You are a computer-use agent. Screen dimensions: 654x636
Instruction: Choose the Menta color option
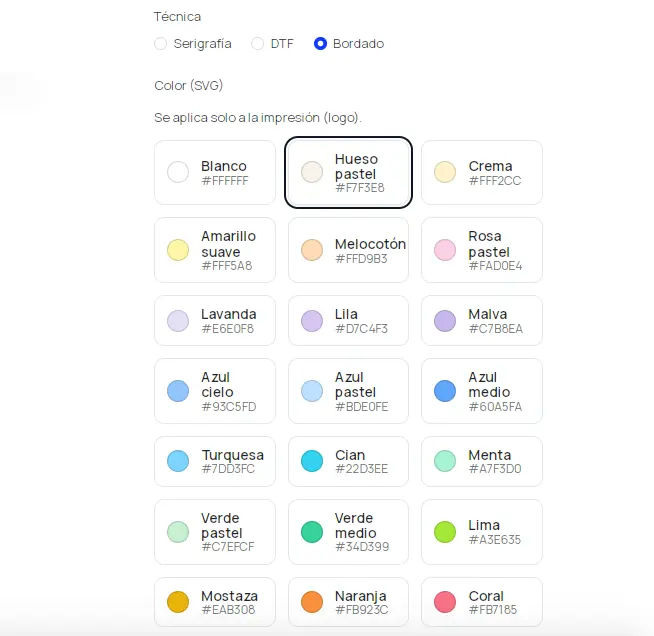click(481, 462)
